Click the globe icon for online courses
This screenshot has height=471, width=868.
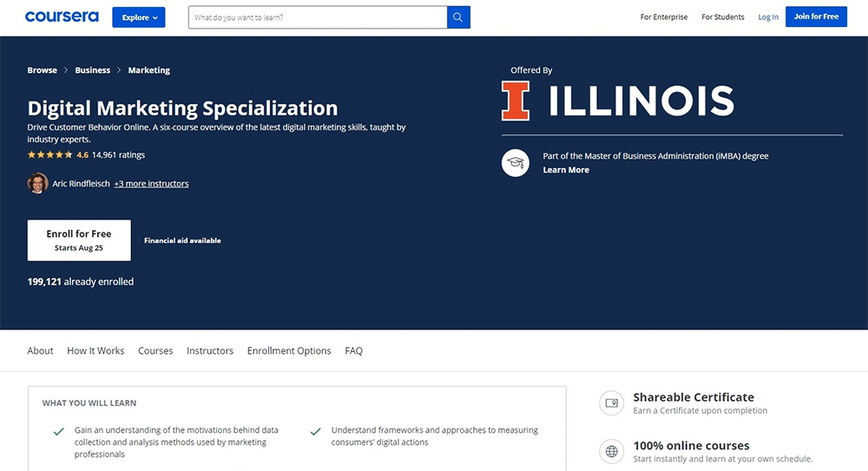611,451
